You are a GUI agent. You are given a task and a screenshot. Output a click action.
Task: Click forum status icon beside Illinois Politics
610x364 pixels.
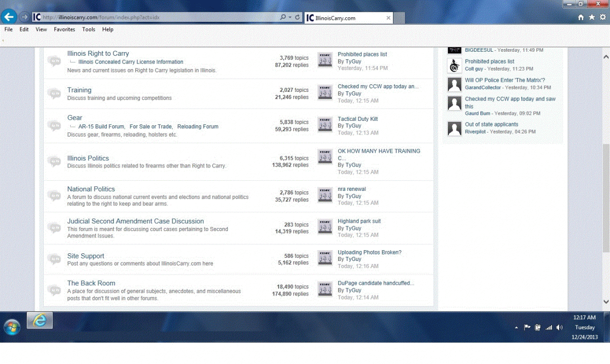[54, 161]
